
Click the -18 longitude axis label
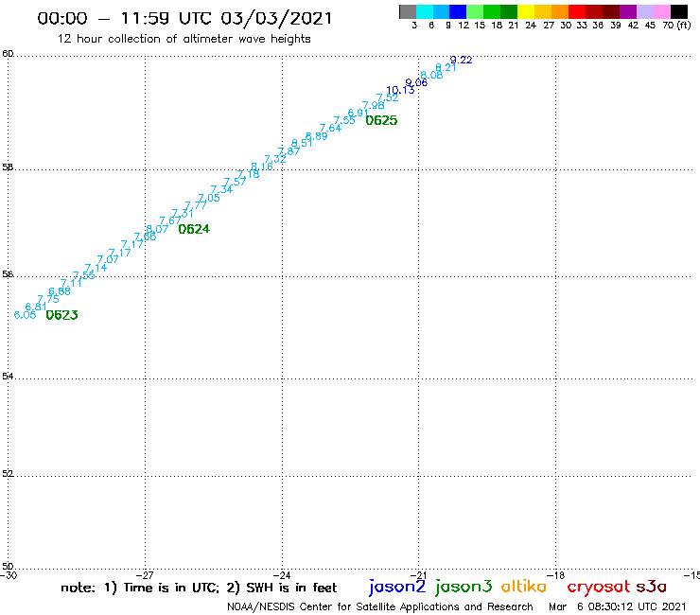coord(555,575)
